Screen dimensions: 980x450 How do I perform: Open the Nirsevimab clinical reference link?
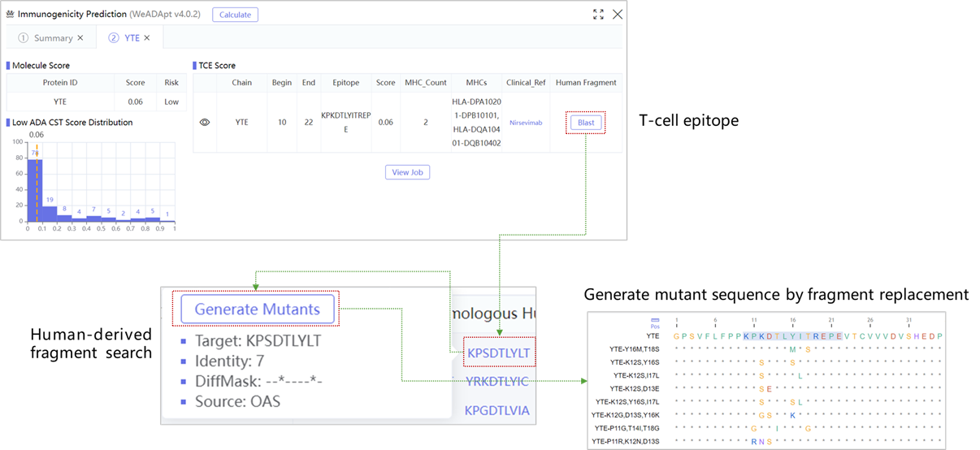(x=526, y=123)
